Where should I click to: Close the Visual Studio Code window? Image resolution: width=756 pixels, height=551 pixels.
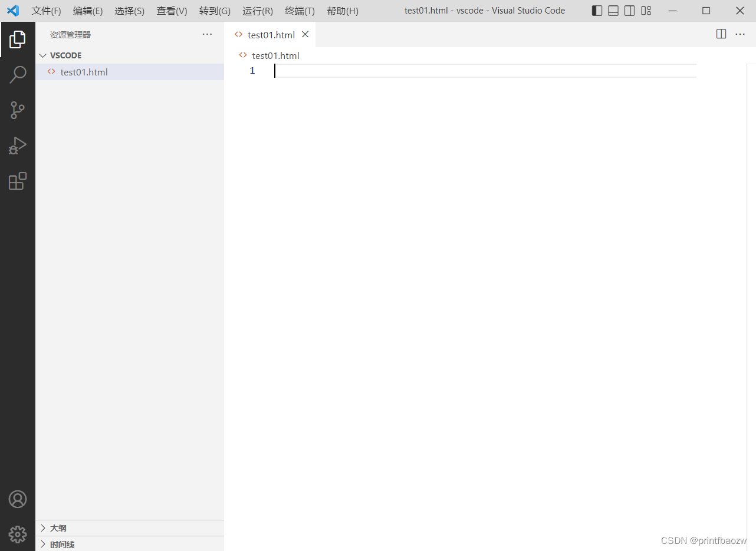coord(740,11)
